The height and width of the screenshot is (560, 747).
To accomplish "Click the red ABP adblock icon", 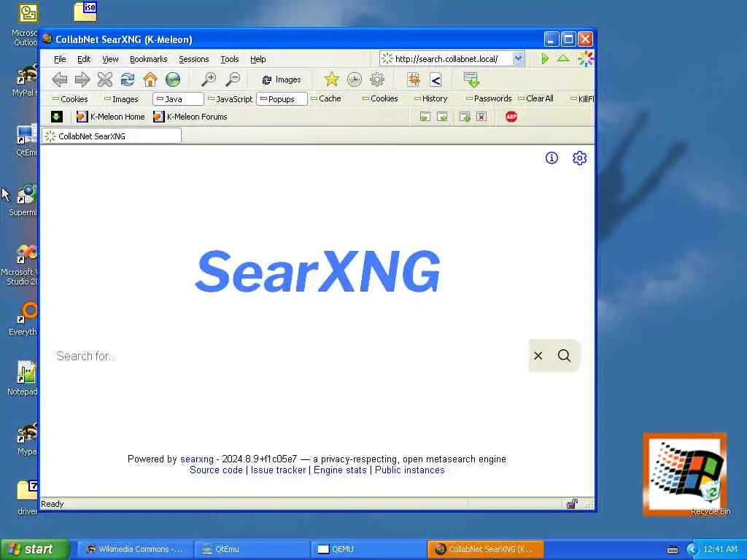I will tap(511, 117).
